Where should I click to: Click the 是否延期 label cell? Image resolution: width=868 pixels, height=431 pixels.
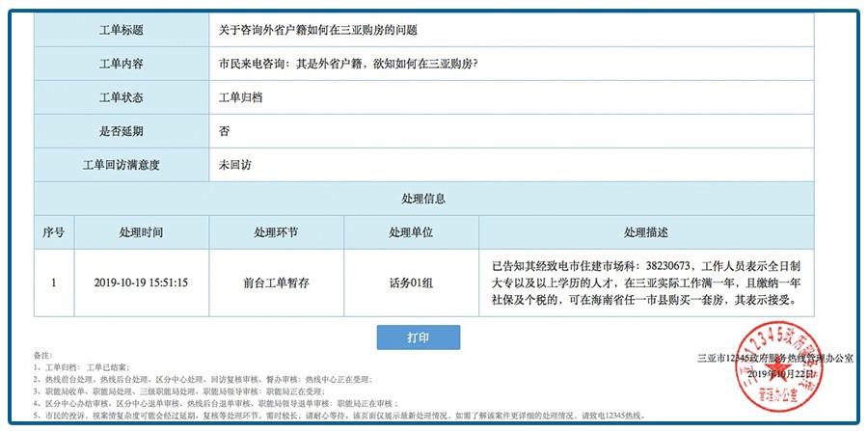point(122,132)
